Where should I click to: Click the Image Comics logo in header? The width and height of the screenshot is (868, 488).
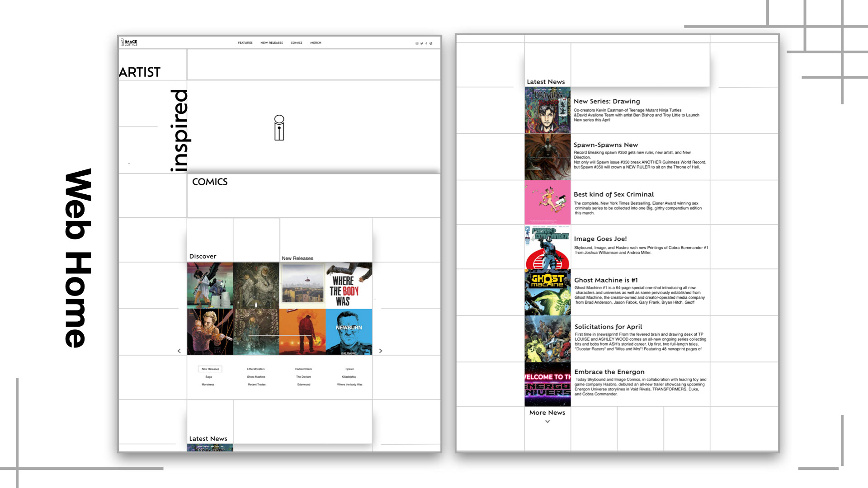(129, 42)
